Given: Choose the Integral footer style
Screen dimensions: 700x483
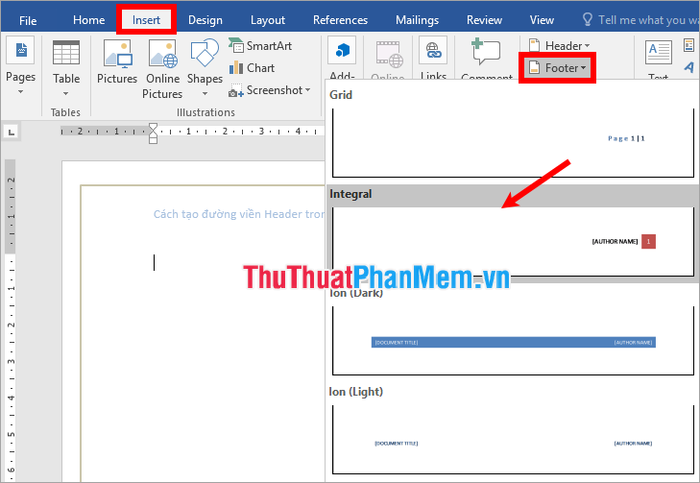Looking at the screenshot, I should coord(512,241).
